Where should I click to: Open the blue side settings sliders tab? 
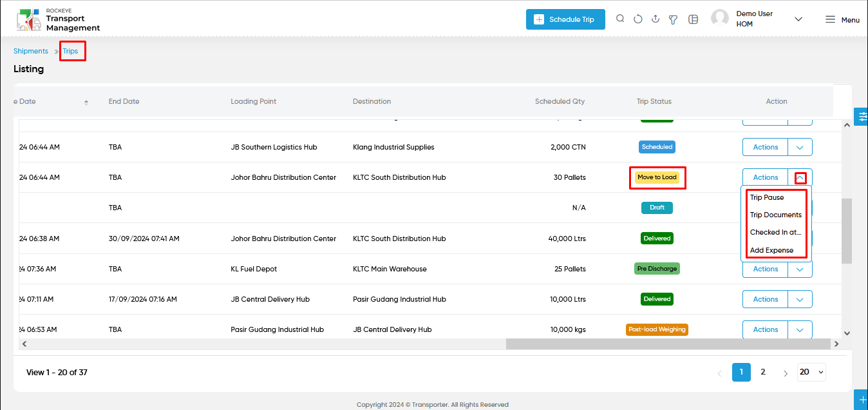coord(862,117)
